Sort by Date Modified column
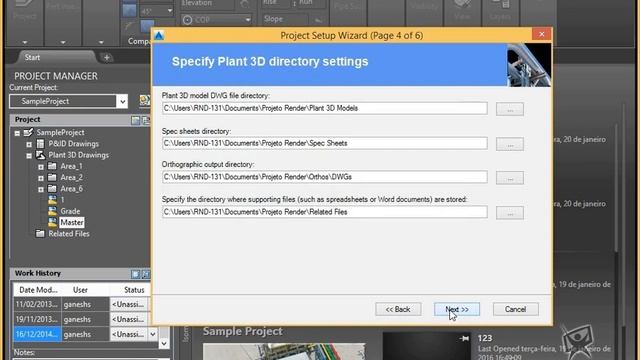 coord(38,290)
